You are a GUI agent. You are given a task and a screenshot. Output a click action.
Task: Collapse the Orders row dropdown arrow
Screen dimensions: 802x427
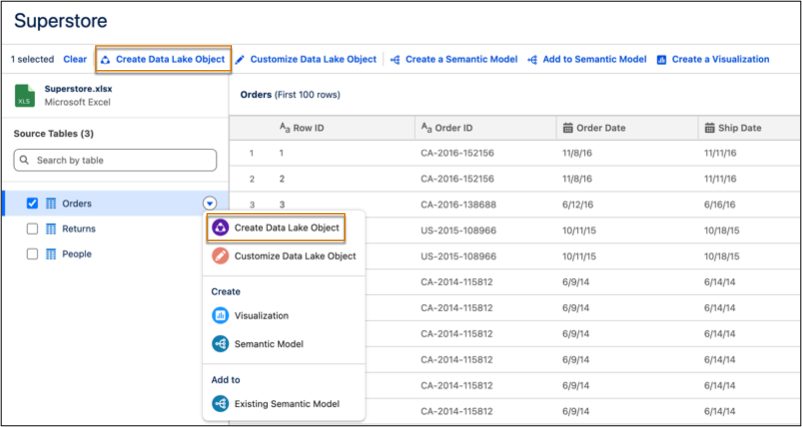point(210,204)
